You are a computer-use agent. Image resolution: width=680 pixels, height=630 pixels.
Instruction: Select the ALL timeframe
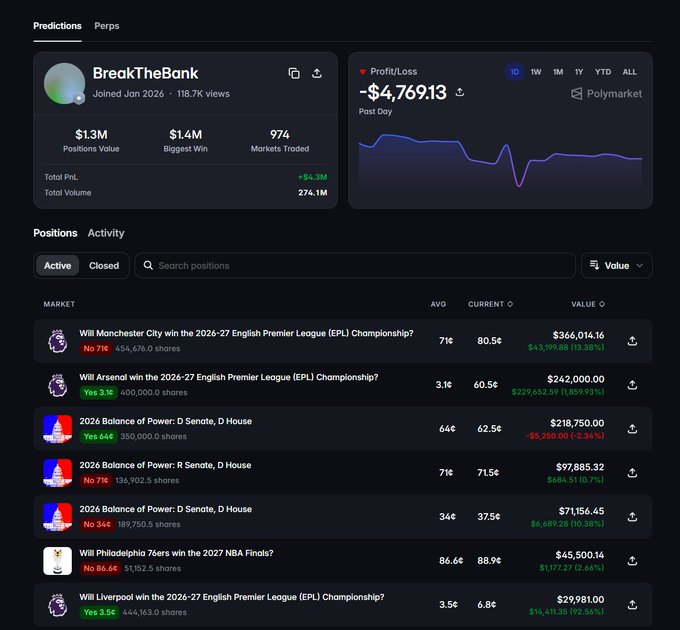[x=630, y=72]
